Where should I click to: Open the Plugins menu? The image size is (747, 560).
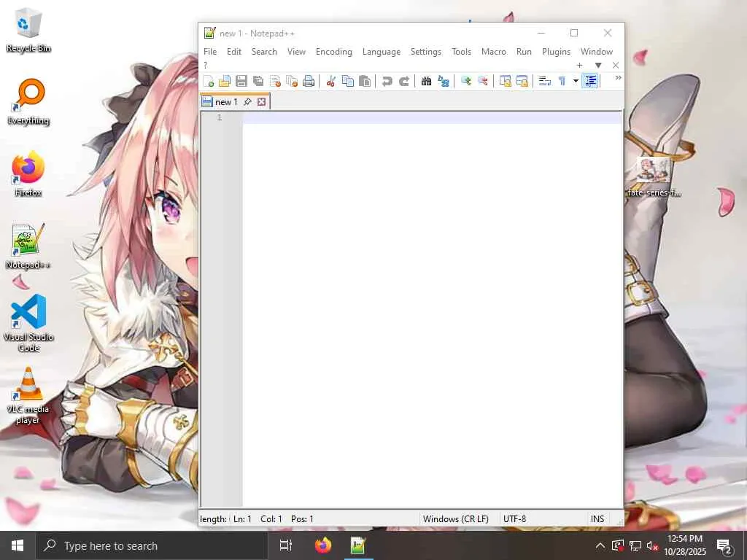point(556,52)
